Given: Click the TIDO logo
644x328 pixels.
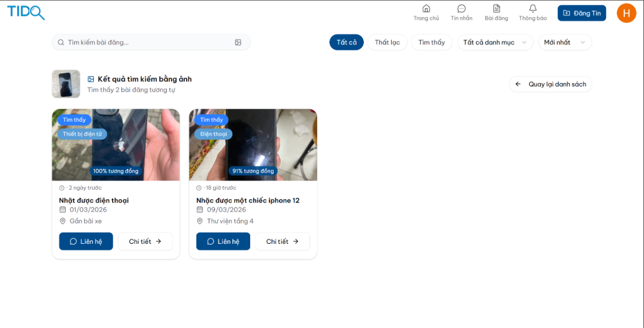Looking at the screenshot, I should coord(26,12).
